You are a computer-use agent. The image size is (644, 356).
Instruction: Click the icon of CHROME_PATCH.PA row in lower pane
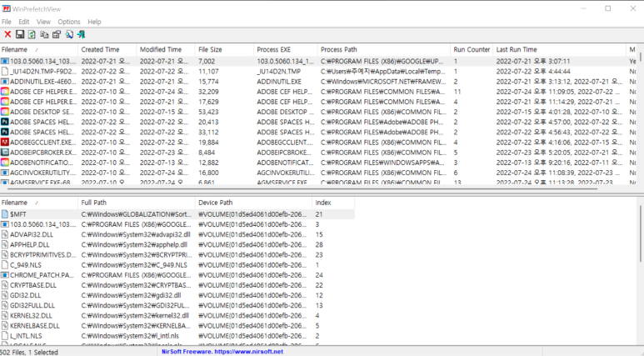point(4,275)
